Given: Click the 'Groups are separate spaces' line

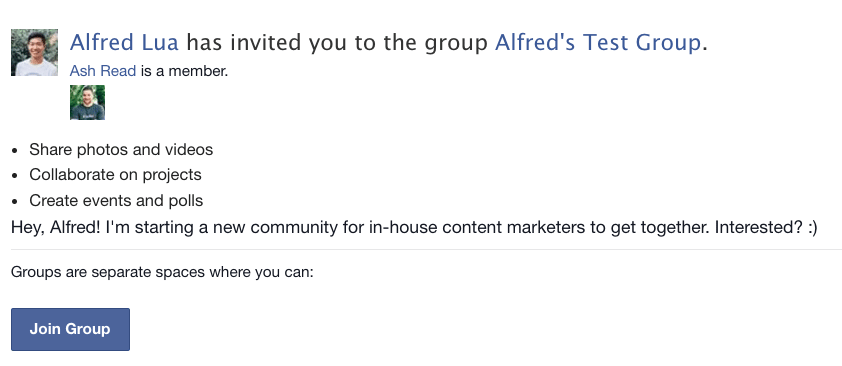Looking at the screenshot, I should [x=162, y=272].
